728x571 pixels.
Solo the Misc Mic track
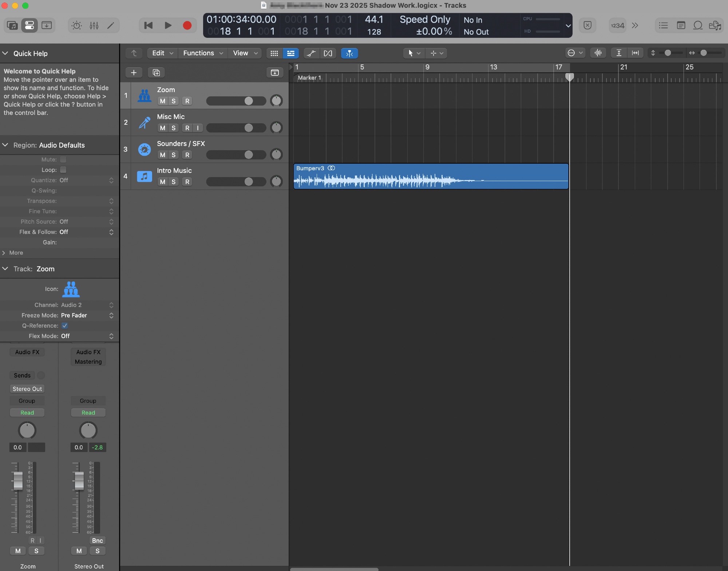tap(174, 128)
